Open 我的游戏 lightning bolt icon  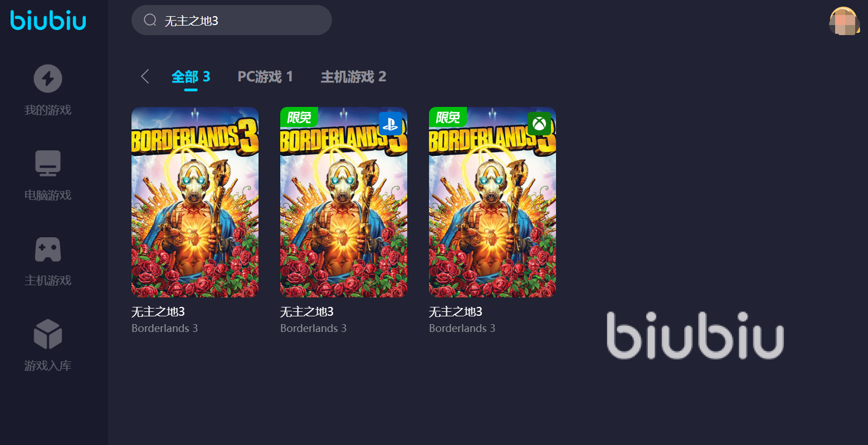(x=48, y=79)
